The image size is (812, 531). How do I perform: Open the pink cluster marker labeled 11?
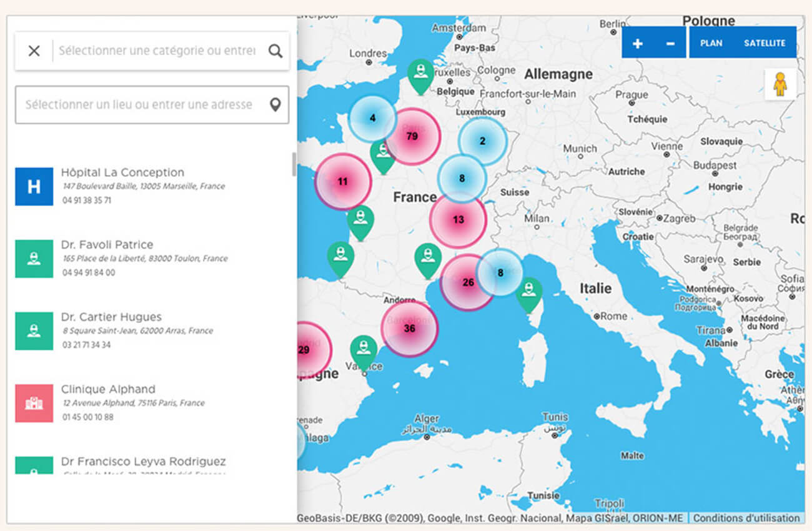pyautogui.click(x=342, y=182)
